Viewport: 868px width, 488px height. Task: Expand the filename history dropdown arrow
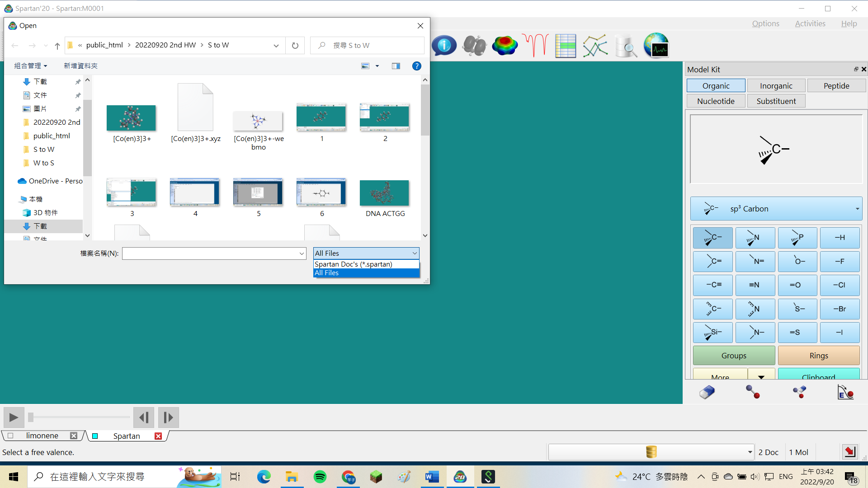pos(302,253)
